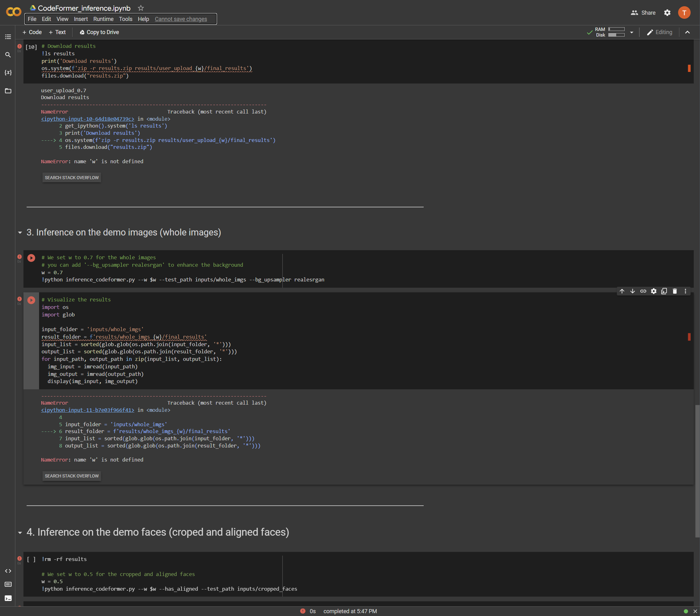Open the Tools menu
The height and width of the screenshot is (616, 700).
click(125, 19)
